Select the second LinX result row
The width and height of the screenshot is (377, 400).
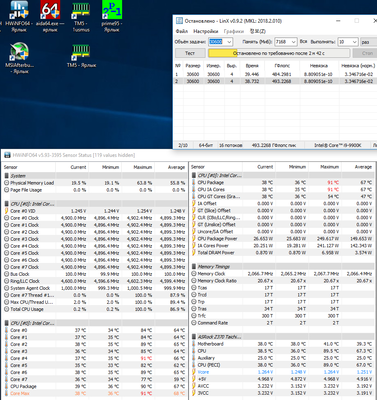(x=276, y=81)
